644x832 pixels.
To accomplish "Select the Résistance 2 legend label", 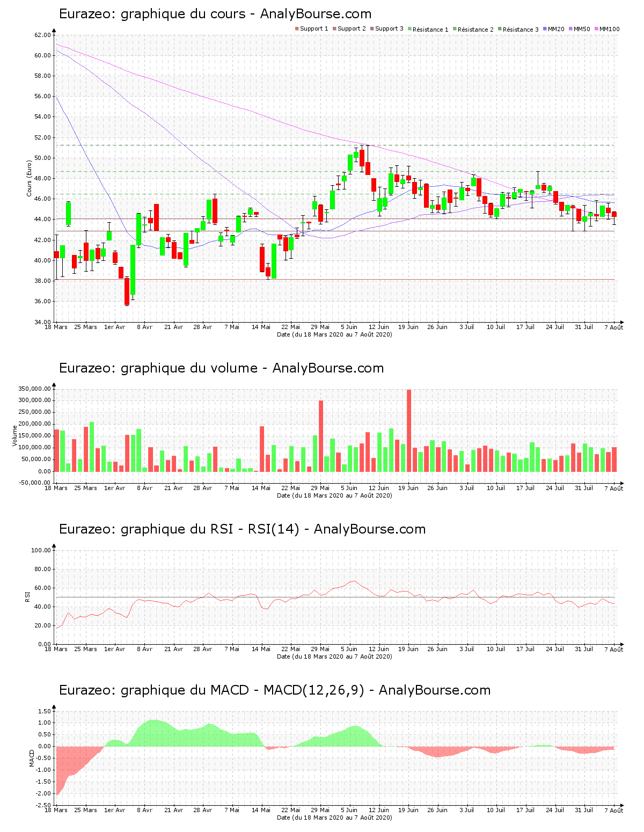I will point(475,30).
